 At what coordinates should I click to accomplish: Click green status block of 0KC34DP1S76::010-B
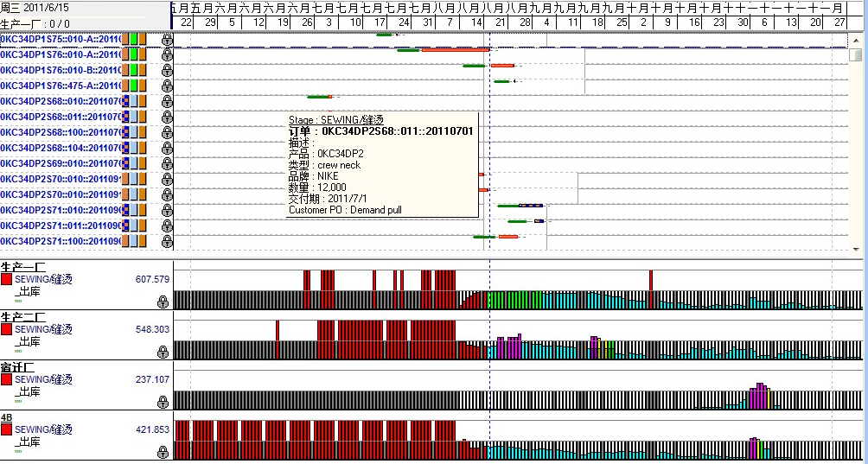click(134, 70)
